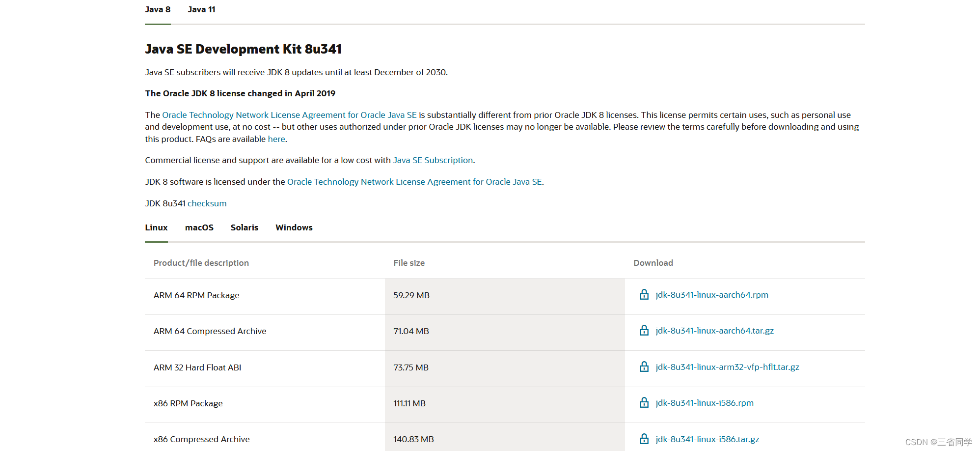Click the 'Download' column header

pos(653,263)
